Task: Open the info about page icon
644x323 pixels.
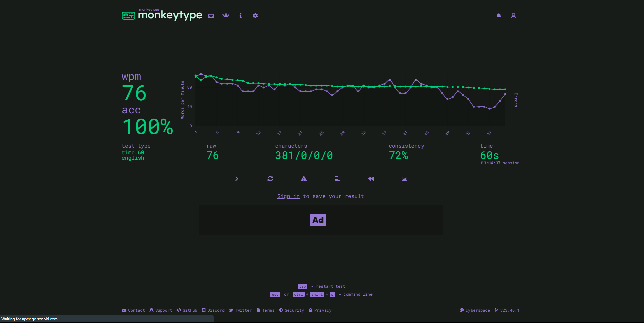Action: [x=241, y=16]
